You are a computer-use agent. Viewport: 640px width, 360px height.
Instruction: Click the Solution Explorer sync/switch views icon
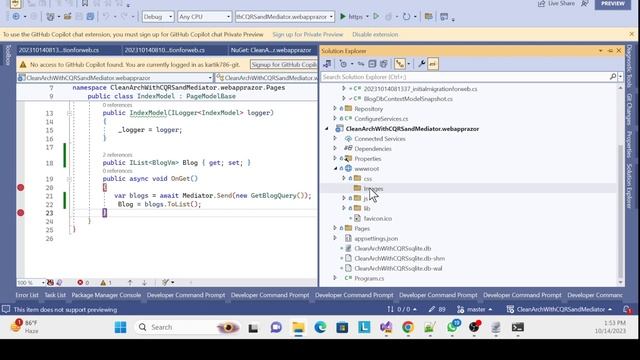[x=327, y=64]
